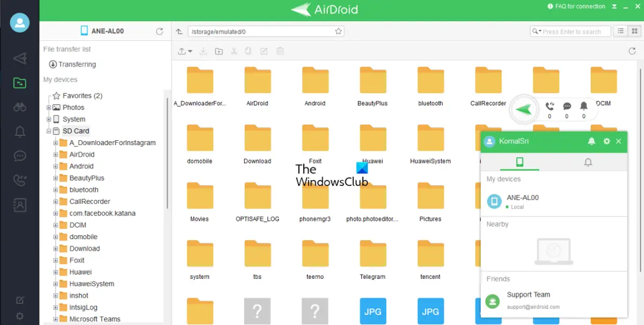Open the sidebar bell notifications section

[20, 131]
